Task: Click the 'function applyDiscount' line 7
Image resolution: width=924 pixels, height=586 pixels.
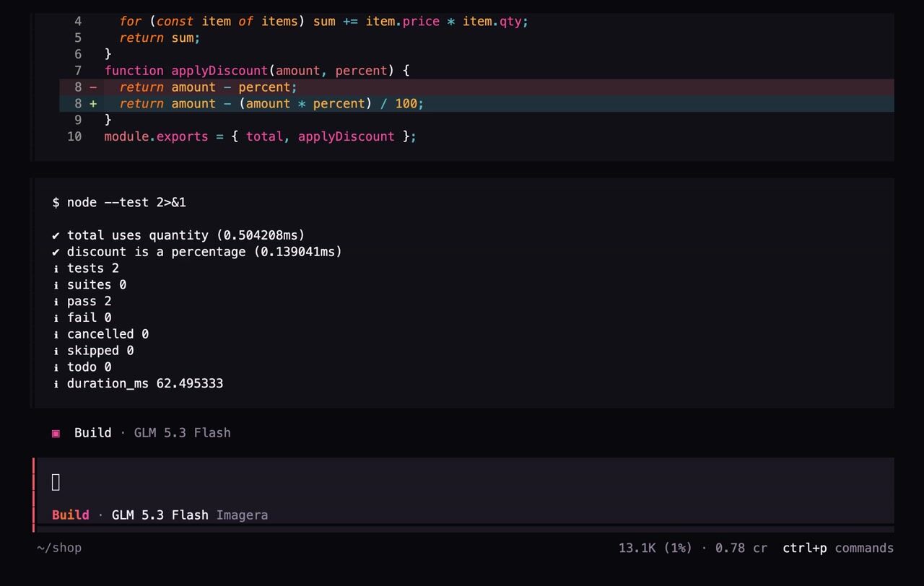Action: click(257, 71)
